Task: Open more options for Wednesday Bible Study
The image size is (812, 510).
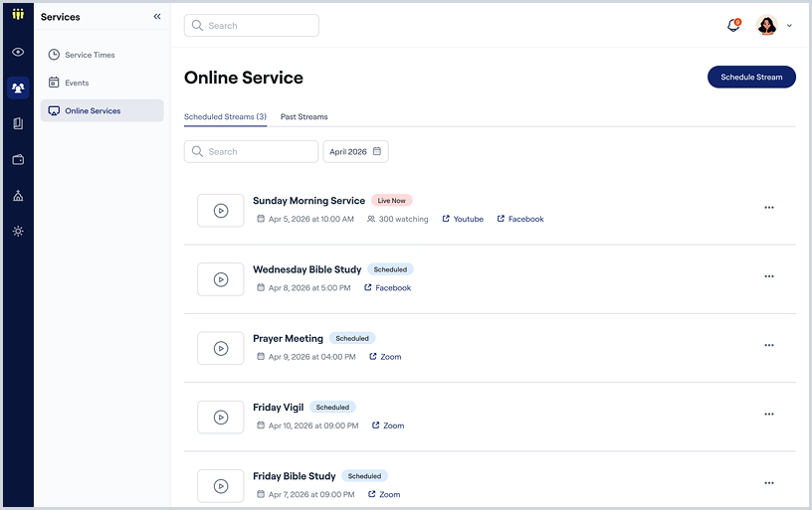Action: 769,276
